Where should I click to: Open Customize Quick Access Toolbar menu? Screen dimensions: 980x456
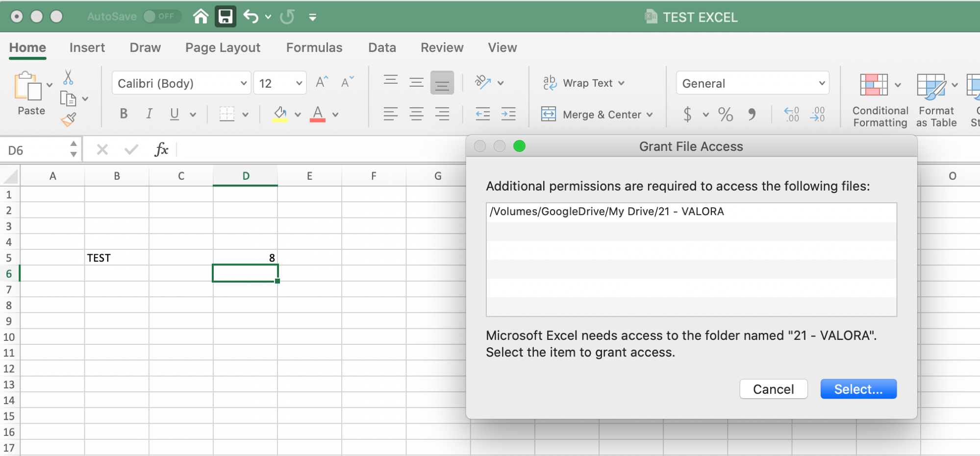[313, 17]
